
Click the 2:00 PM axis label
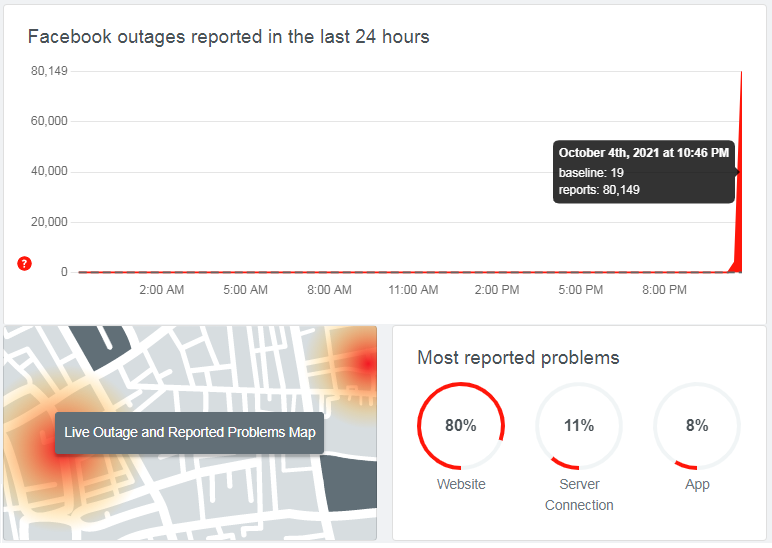(497, 290)
